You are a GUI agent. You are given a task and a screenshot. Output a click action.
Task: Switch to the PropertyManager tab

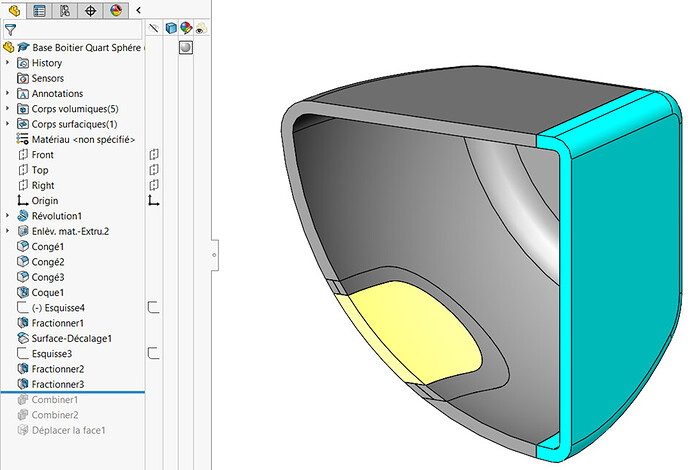tap(40, 11)
